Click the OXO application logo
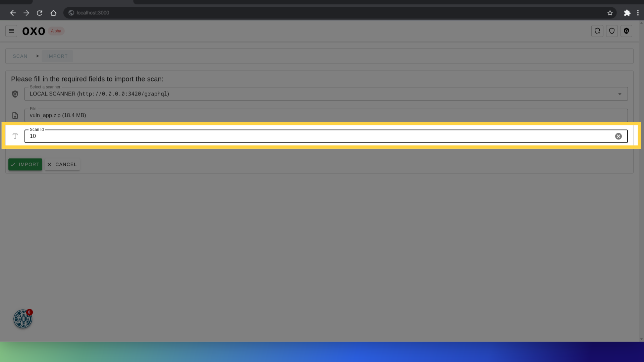This screenshot has width=644, height=362. click(34, 31)
